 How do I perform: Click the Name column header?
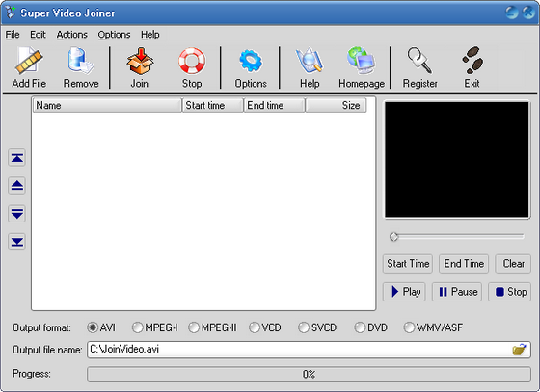(107, 105)
